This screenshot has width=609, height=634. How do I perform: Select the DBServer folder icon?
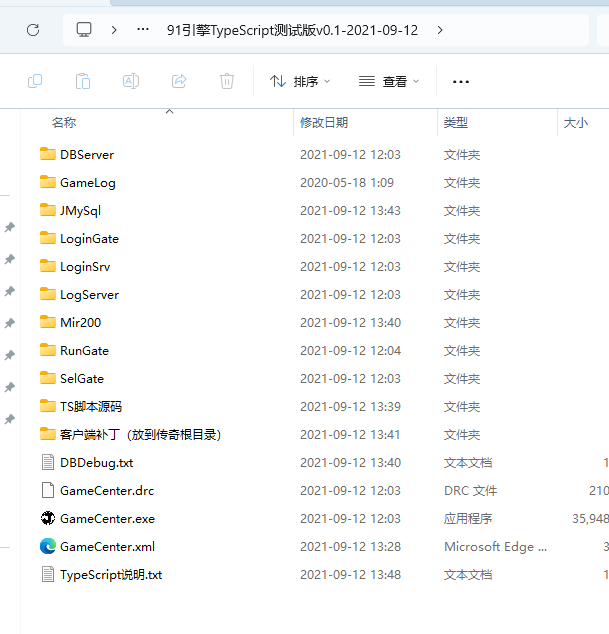coord(48,154)
